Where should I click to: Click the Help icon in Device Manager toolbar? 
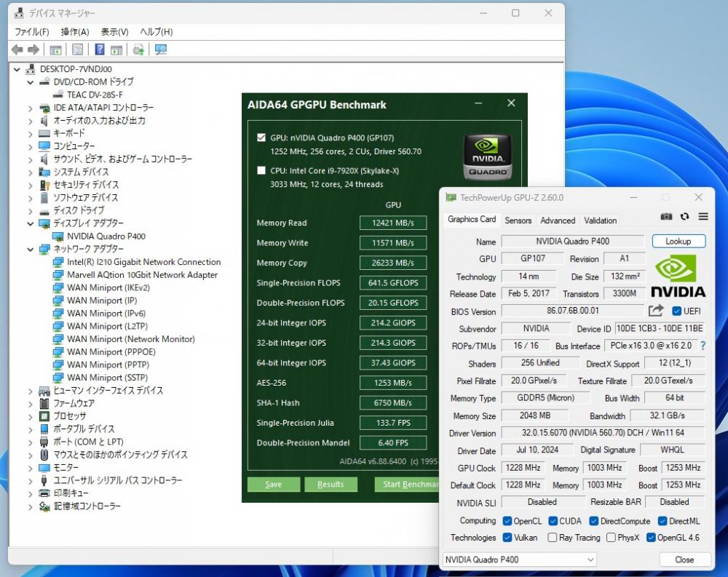pyautogui.click(x=99, y=49)
